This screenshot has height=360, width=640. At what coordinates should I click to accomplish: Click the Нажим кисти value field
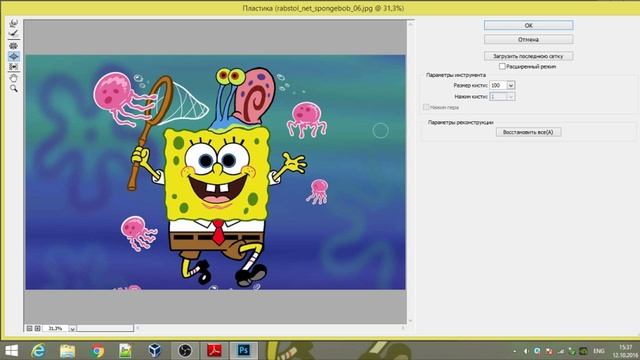click(x=498, y=97)
